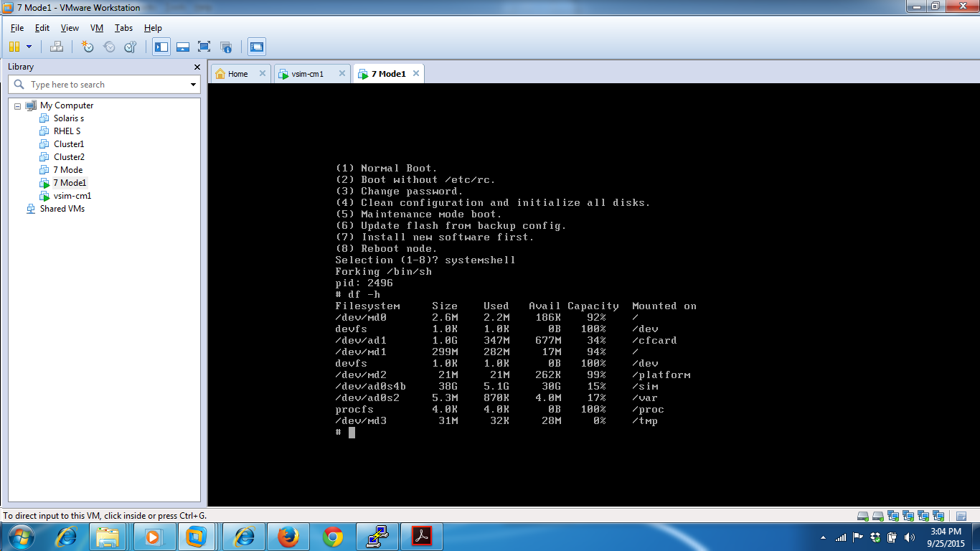The height and width of the screenshot is (551, 980).
Task: Select the 7 Mode1 tab
Action: pos(388,74)
